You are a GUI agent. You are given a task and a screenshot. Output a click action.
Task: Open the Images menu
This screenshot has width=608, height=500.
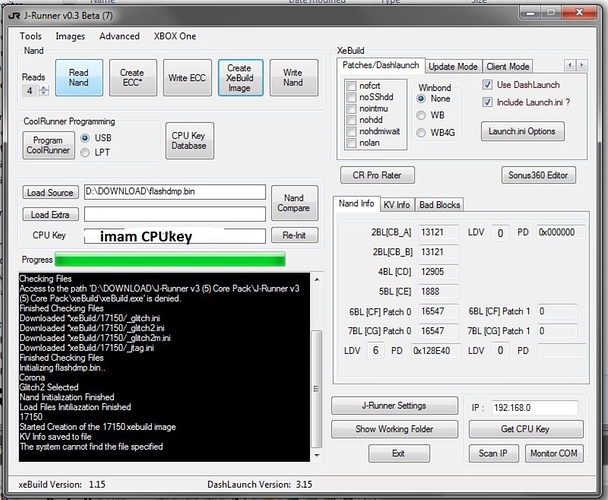tap(70, 36)
